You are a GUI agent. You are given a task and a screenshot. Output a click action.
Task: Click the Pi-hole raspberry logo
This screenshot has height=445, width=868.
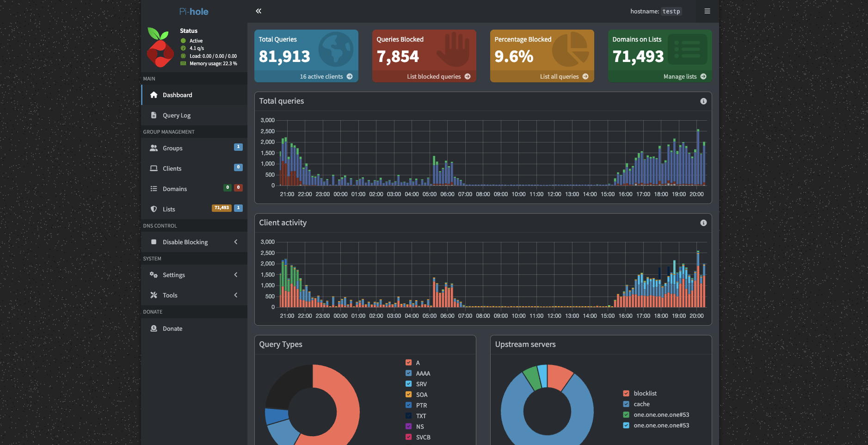point(160,47)
